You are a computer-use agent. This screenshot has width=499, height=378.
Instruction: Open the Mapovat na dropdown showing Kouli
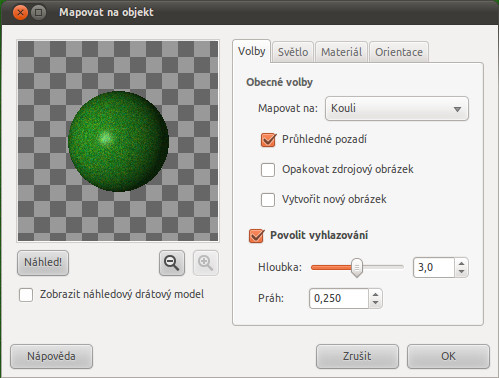(x=397, y=109)
